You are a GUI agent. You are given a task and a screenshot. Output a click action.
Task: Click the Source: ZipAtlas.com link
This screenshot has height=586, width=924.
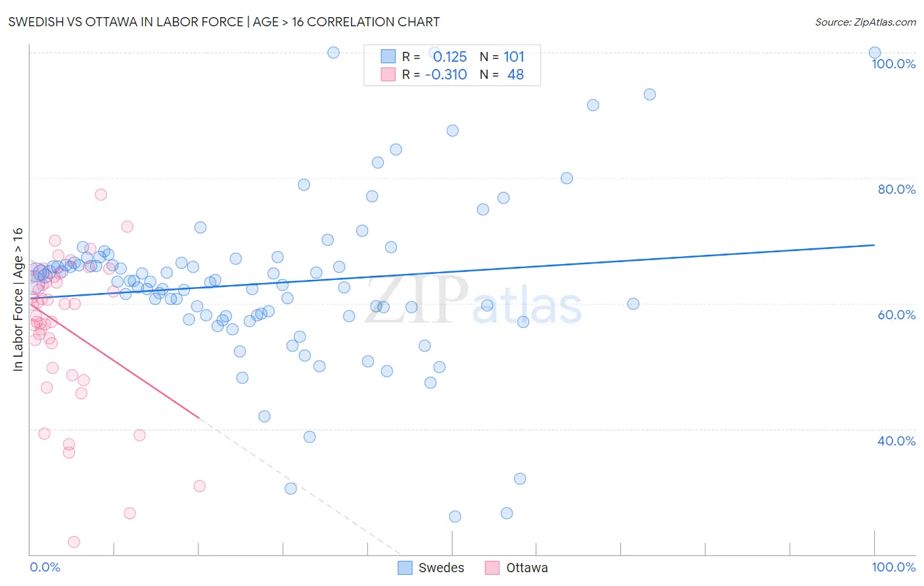[866, 22]
